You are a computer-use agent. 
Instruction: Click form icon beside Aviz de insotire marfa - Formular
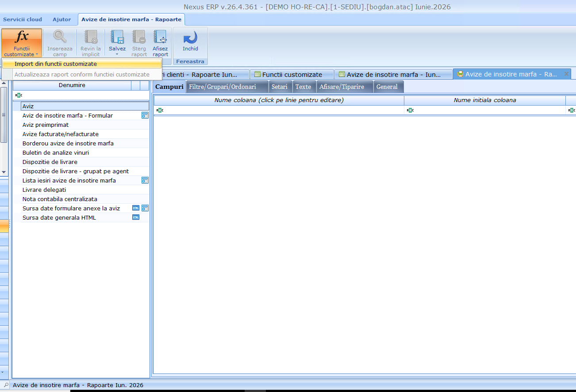pyautogui.click(x=145, y=115)
